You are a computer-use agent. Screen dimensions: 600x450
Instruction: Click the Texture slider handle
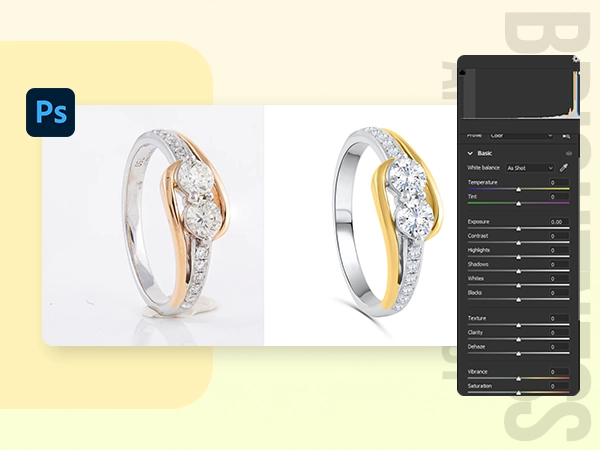518,325
